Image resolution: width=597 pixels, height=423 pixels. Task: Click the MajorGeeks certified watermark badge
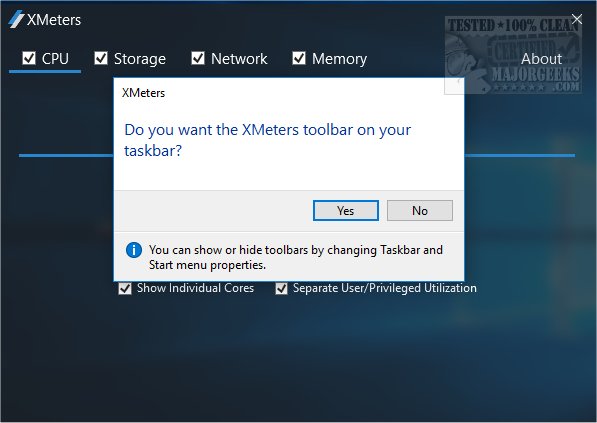pyautogui.click(x=513, y=54)
